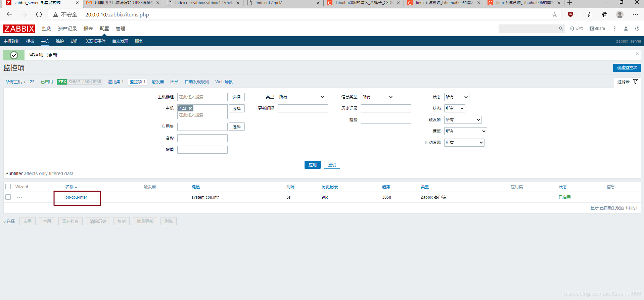The image size is (644, 300).
Task: Open the 信息类型 dropdown
Action: [377, 97]
